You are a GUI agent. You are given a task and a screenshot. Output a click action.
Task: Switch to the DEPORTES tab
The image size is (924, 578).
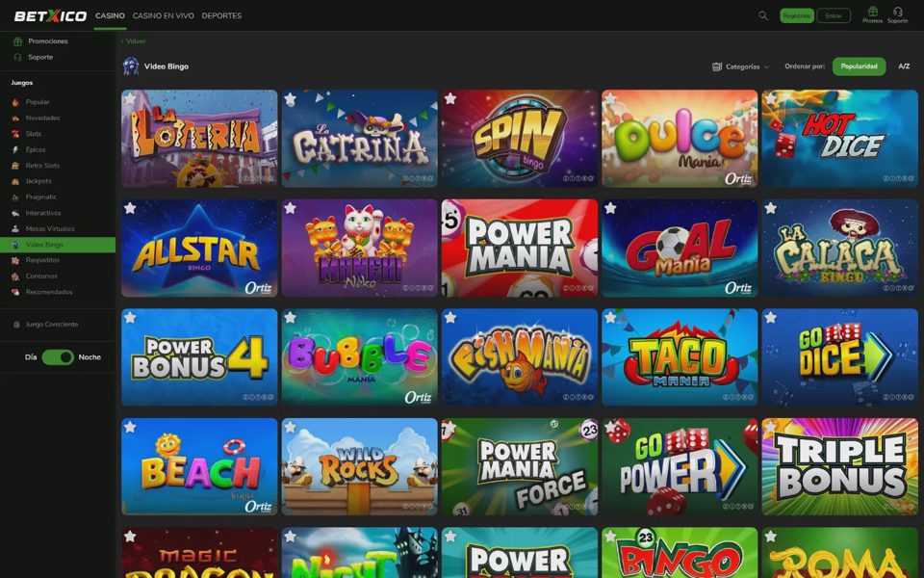[x=221, y=16]
